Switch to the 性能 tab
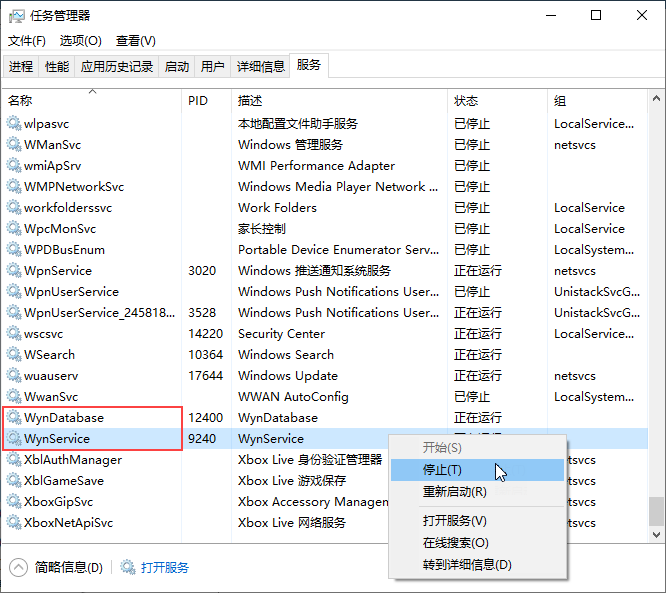 [x=57, y=67]
